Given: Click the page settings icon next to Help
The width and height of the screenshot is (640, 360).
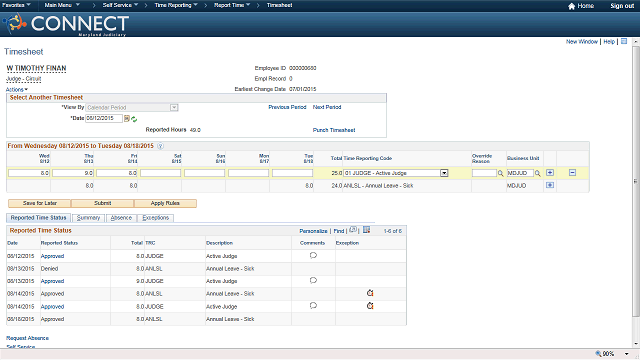Looking at the screenshot, I should (624, 41).
